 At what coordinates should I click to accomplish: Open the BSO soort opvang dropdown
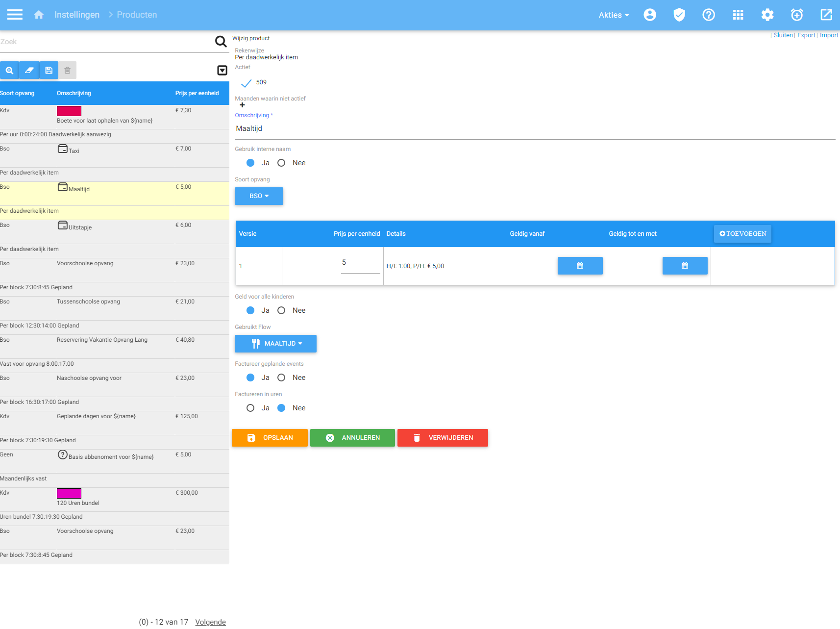[259, 196]
